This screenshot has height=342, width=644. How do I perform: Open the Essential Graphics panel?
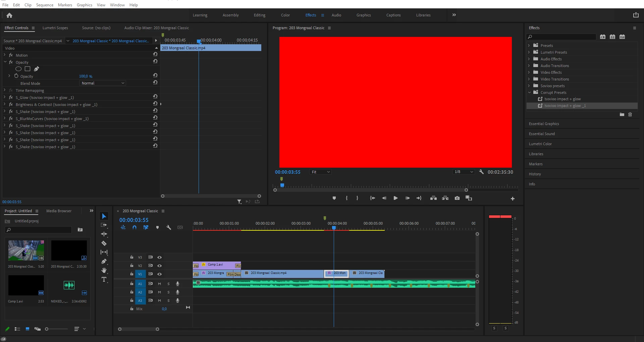point(544,124)
